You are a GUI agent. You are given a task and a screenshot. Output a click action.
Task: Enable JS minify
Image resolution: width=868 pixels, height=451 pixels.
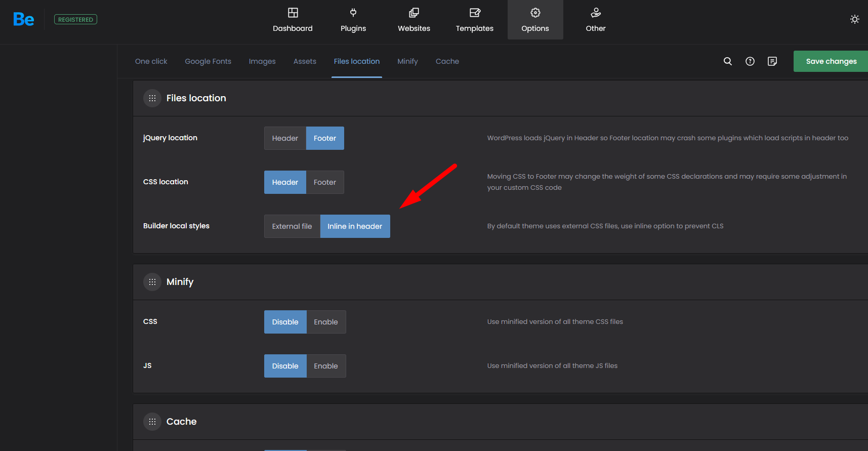point(326,366)
